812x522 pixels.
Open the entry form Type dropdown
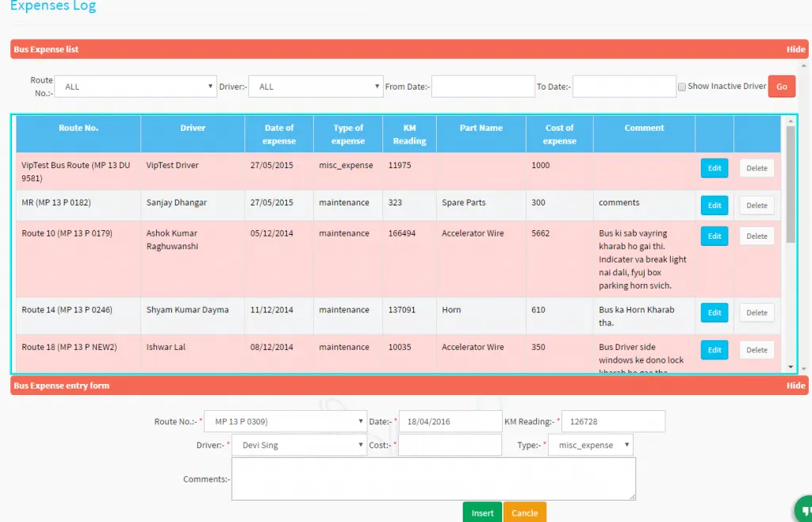591,445
